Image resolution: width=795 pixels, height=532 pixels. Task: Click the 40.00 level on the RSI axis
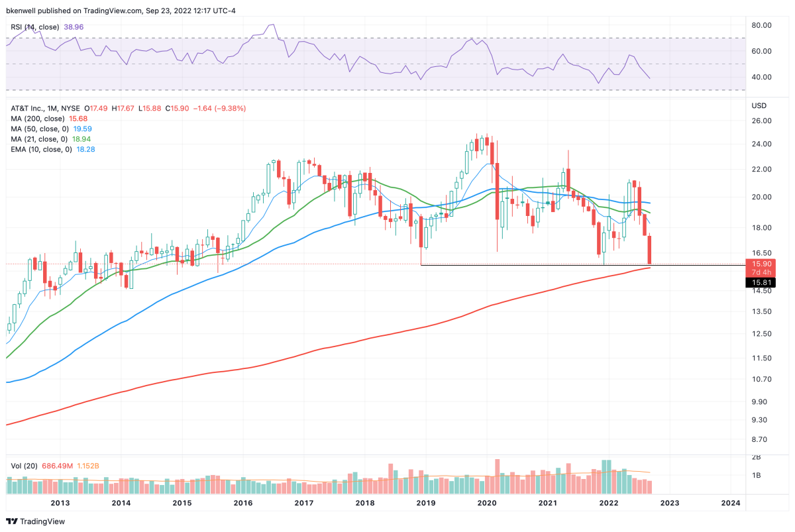click(761, 77)
